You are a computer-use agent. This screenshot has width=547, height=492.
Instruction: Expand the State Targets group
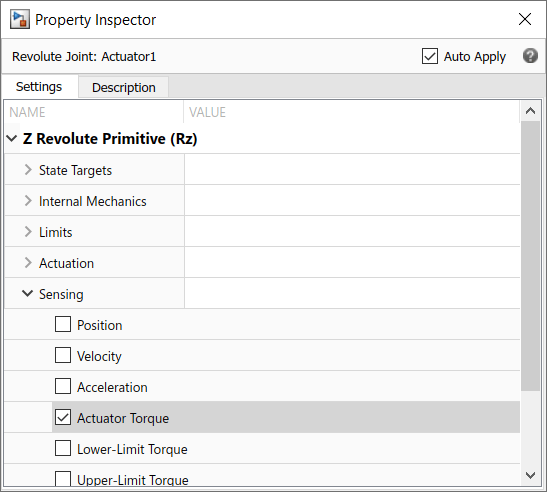tap(28, 170)
